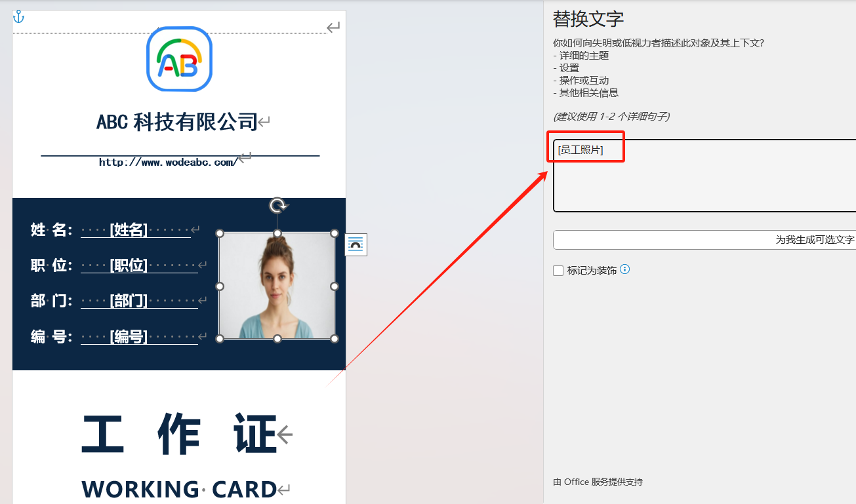Image resolution: width=856 pixels, height=504 pixels.
Task: Click the rotation handle above the employee photo
Action: (277, 205)
